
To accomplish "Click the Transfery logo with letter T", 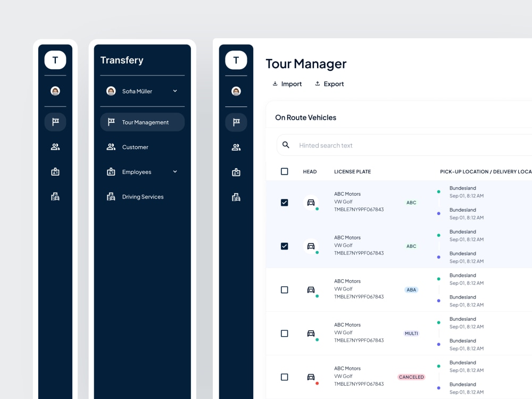I will pos(55,60).
